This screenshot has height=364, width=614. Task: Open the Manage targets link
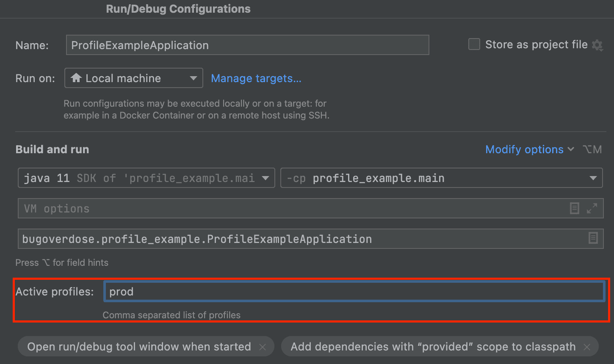(256, 78)
